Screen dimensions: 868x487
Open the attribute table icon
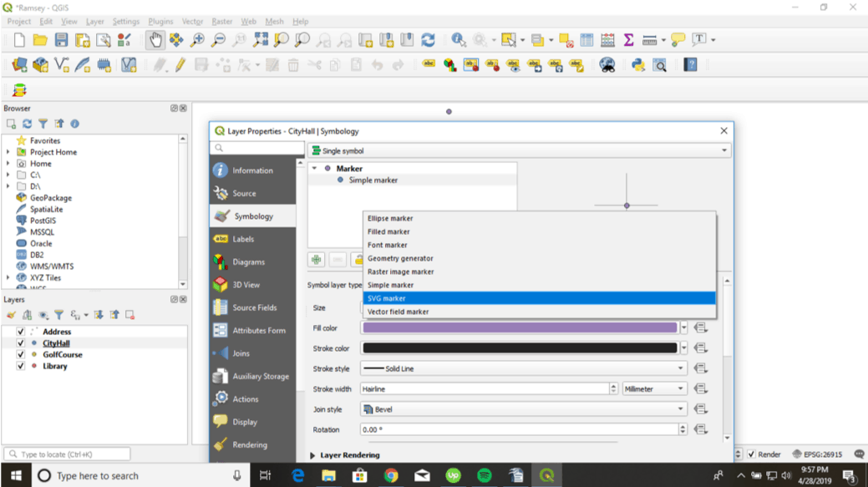[x=586, y=40]
